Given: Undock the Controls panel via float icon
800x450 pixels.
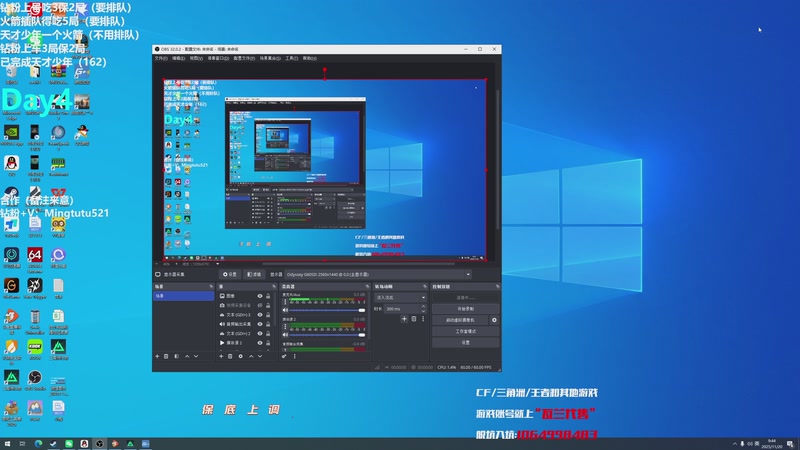Looking at the screenshot, I should click(497, 286).
